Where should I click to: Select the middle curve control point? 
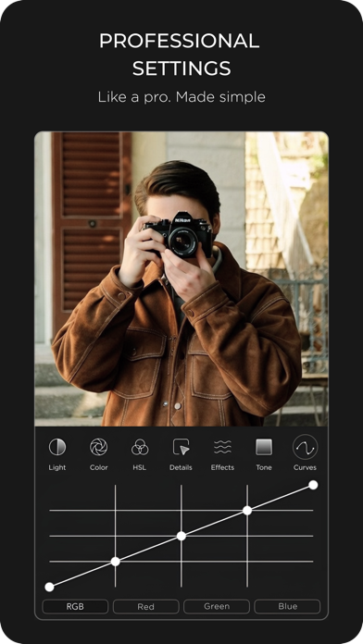pos(181,536)
